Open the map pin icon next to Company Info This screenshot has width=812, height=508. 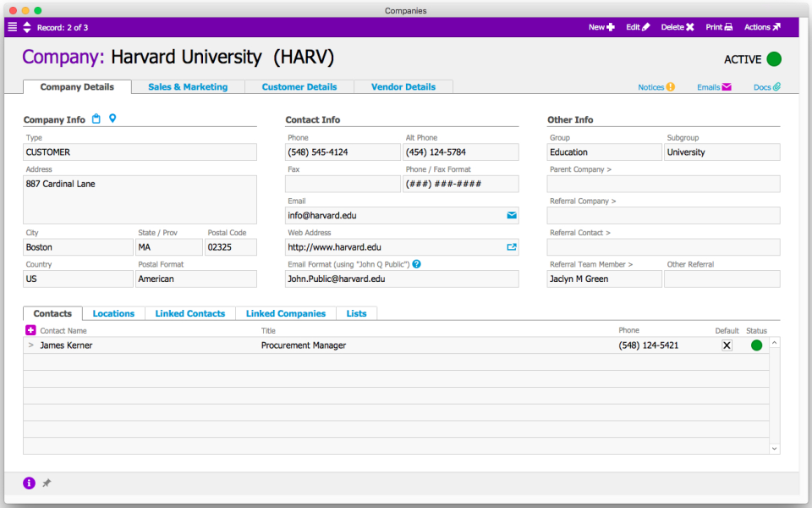(112, 119)
